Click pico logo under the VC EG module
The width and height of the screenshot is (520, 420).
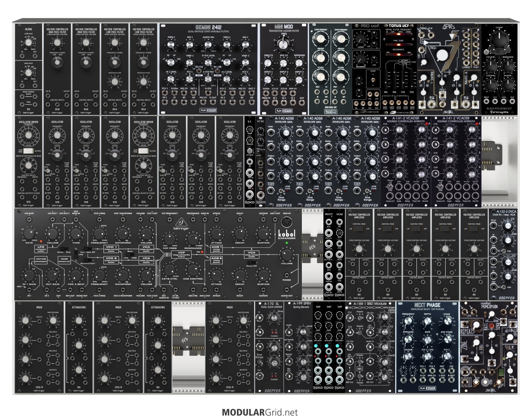point(261,202)
